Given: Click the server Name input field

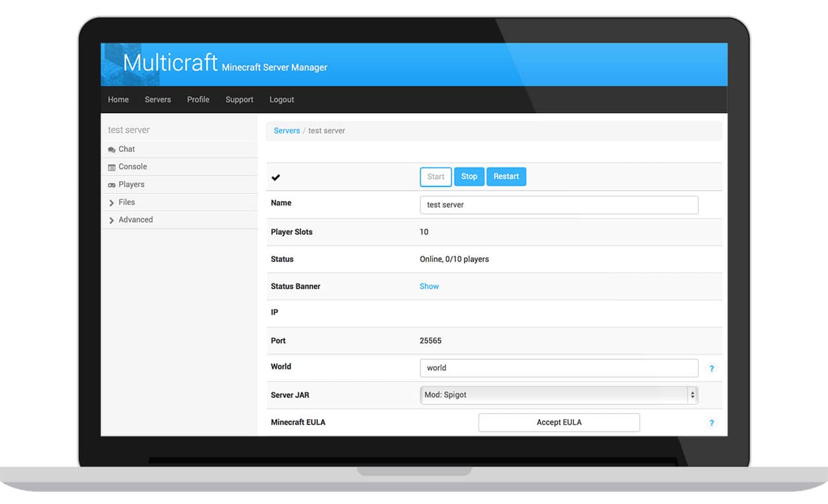Looking at the screenshot, I should click(x=559, y=205).
